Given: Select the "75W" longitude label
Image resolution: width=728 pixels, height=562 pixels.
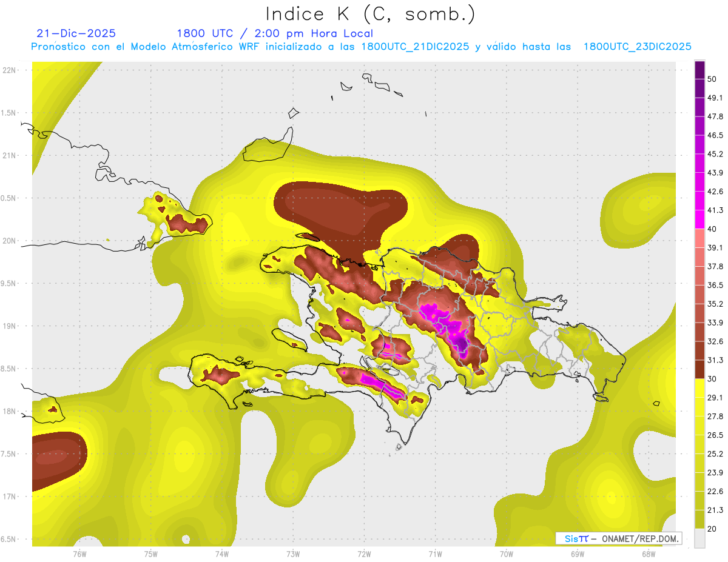Looking at the screenshot, I should click(x=151, y=554).
